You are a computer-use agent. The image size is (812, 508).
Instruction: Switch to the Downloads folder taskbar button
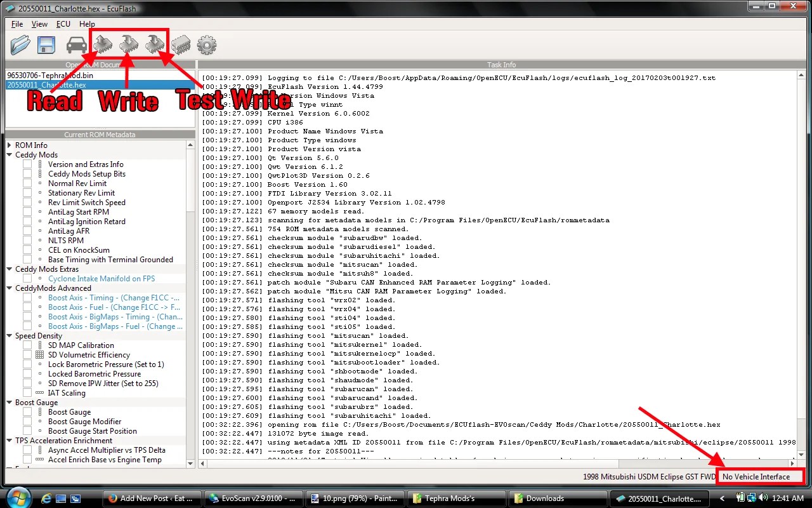[x=559, y=498]
